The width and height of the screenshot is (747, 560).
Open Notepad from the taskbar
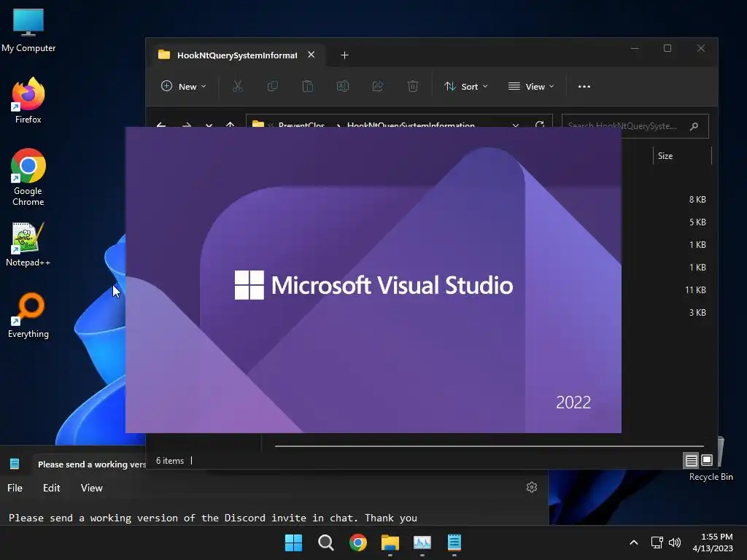[454, 542]
